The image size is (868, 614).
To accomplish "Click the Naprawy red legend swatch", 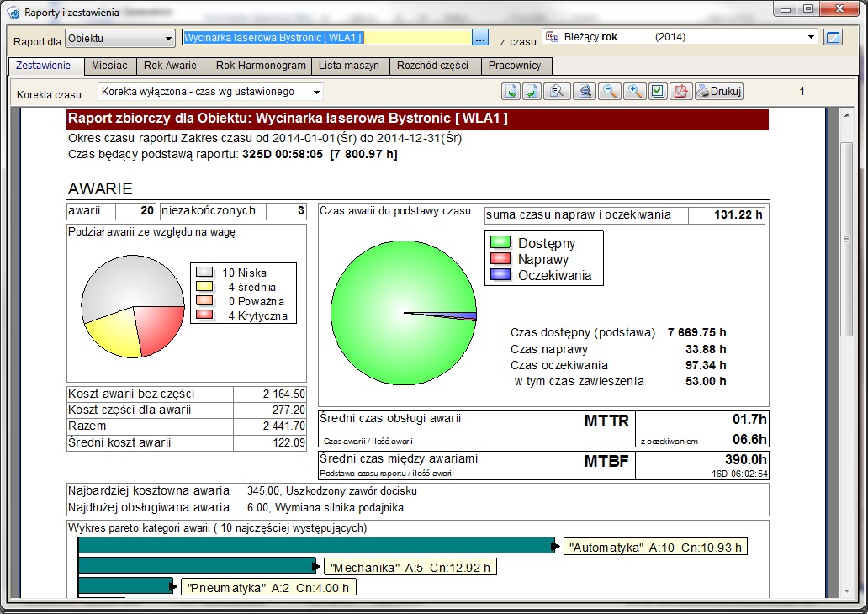I will coord(500,258).
